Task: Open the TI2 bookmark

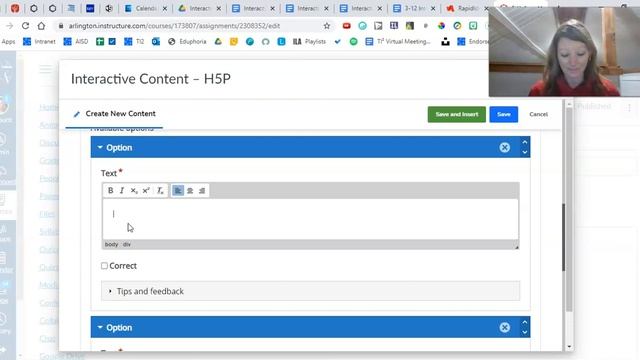Action: (134, 42)
